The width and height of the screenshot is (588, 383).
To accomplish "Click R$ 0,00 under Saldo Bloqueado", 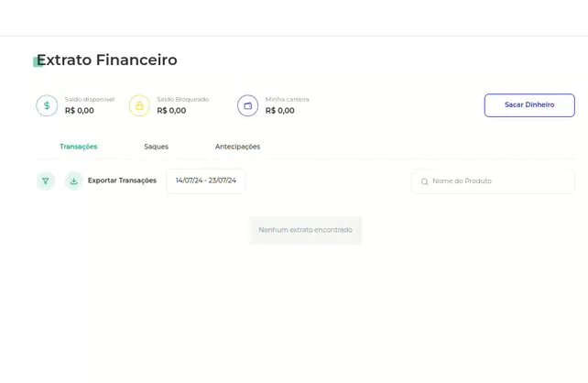I will point(171,111).
